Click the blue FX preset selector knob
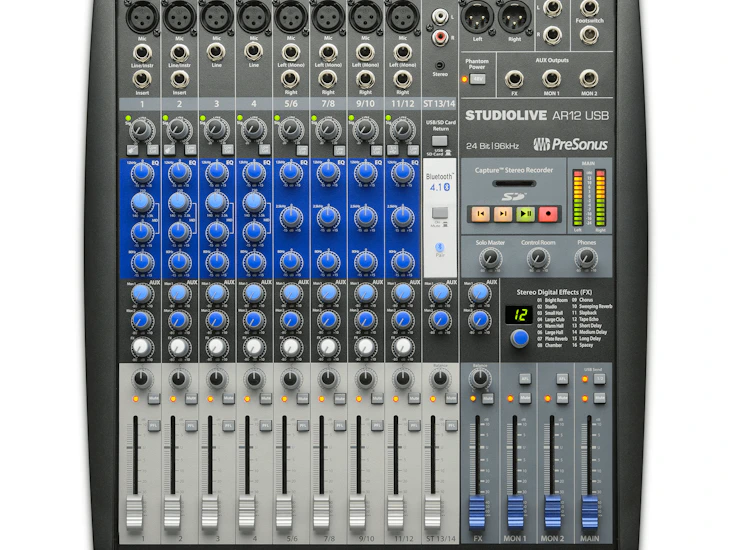 519,338
